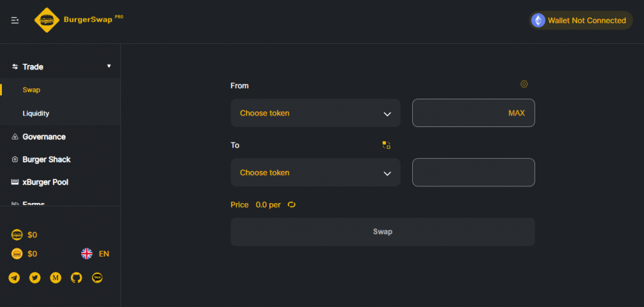Open EN language selector
Image resolution: width=644 pixels, height=307 pixels.
[95, 253]
